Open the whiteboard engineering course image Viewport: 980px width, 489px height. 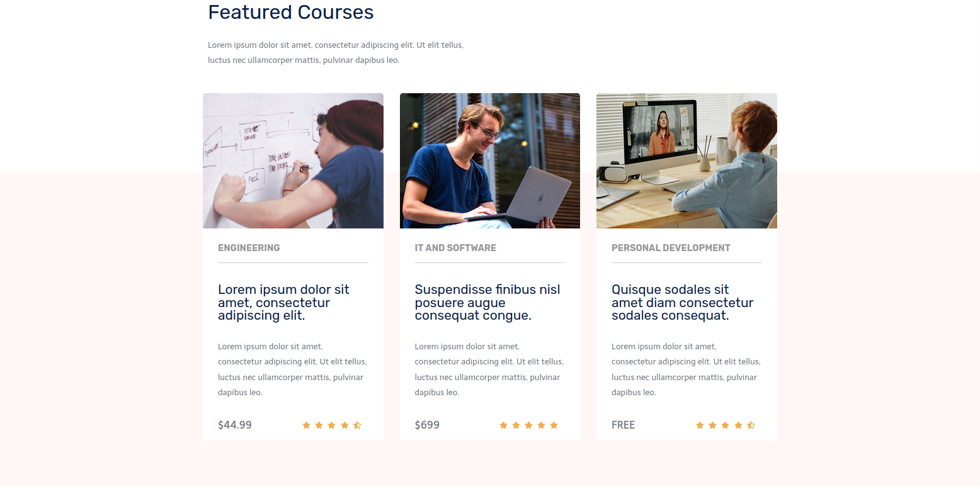293,160
